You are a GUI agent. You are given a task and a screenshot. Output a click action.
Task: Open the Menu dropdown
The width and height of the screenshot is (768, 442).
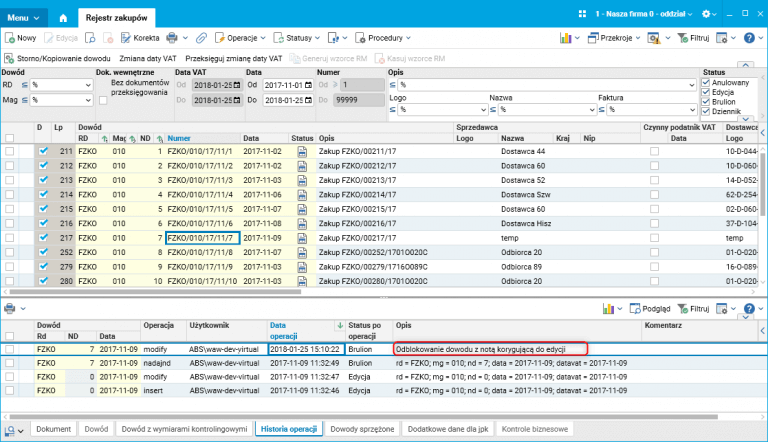(x=24, y=17)
